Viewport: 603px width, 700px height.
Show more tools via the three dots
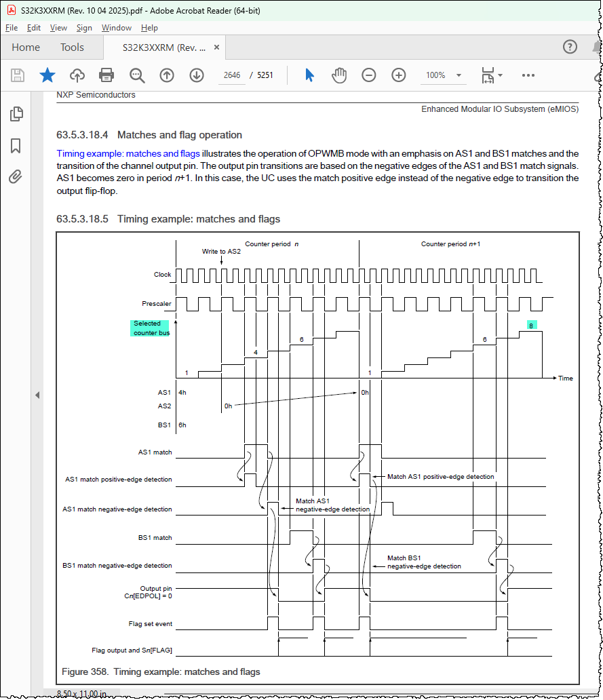[528, 75]
